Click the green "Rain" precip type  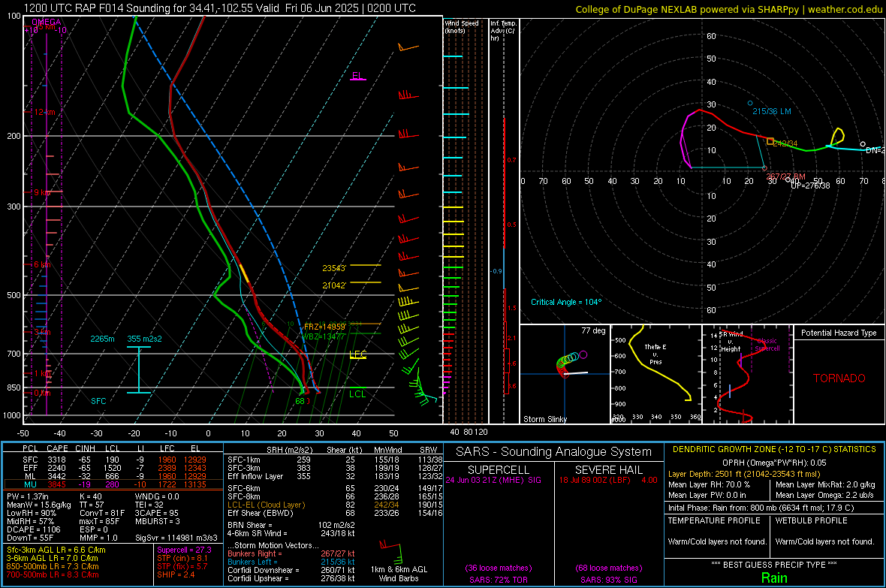pos(774,577)
